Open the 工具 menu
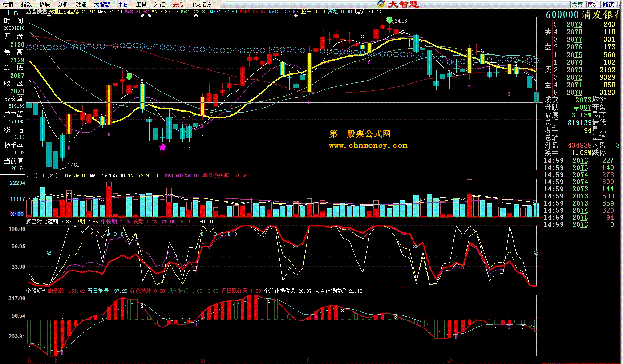Viewport: 623px width, 364px height. [141, 4]
